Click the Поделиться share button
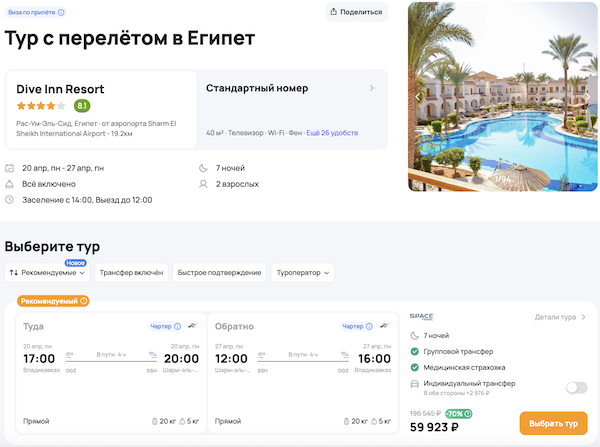 [x=357, y=12]
